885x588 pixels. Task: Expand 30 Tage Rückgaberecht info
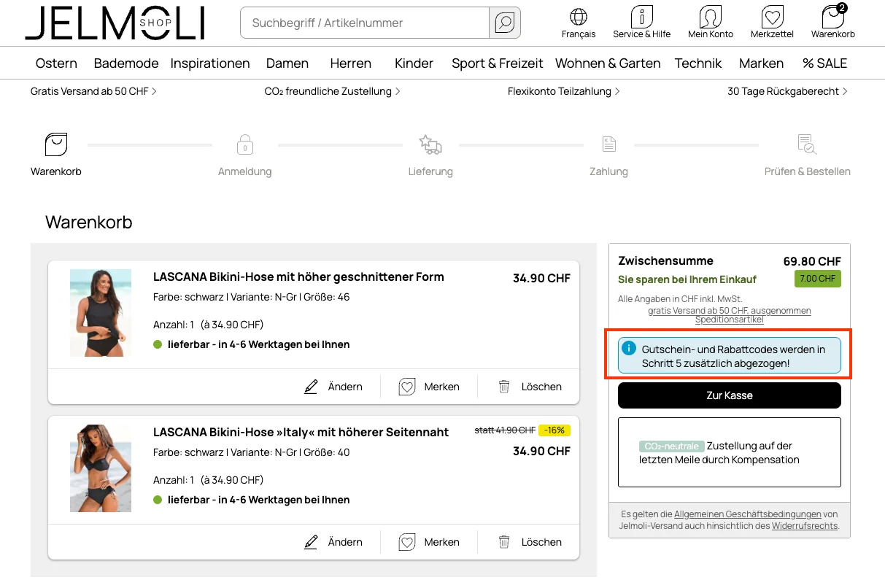[788, 91]
